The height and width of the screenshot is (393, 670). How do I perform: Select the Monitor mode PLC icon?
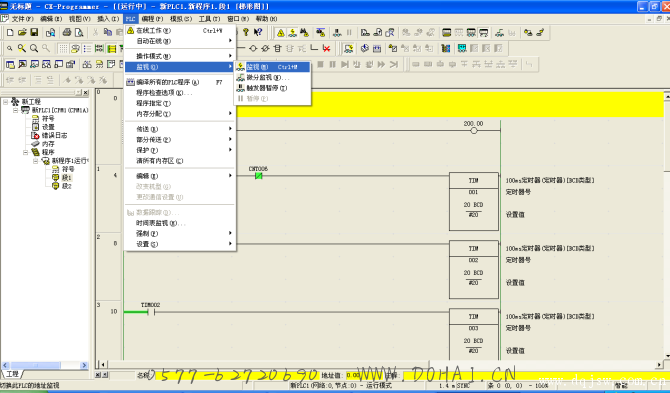(471, 33)
